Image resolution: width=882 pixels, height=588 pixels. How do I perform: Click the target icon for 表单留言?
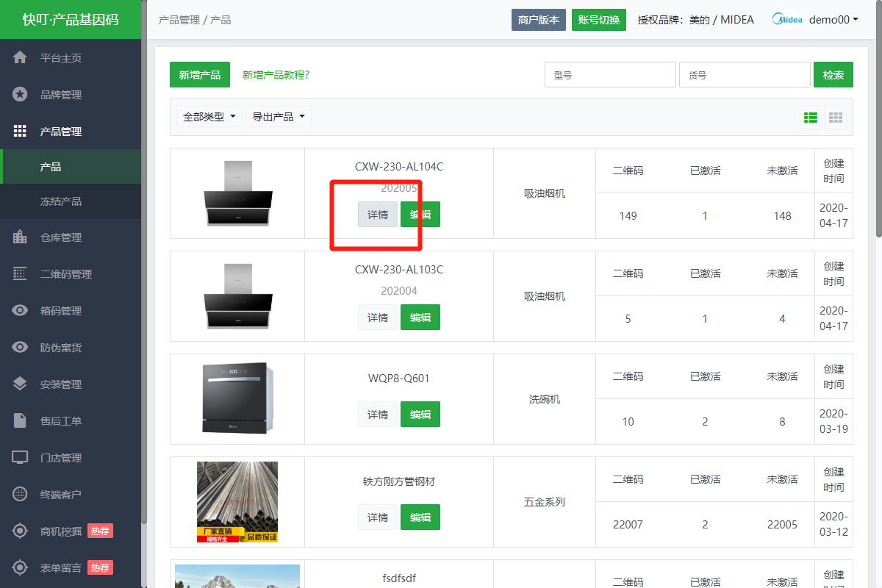point(20,567)
